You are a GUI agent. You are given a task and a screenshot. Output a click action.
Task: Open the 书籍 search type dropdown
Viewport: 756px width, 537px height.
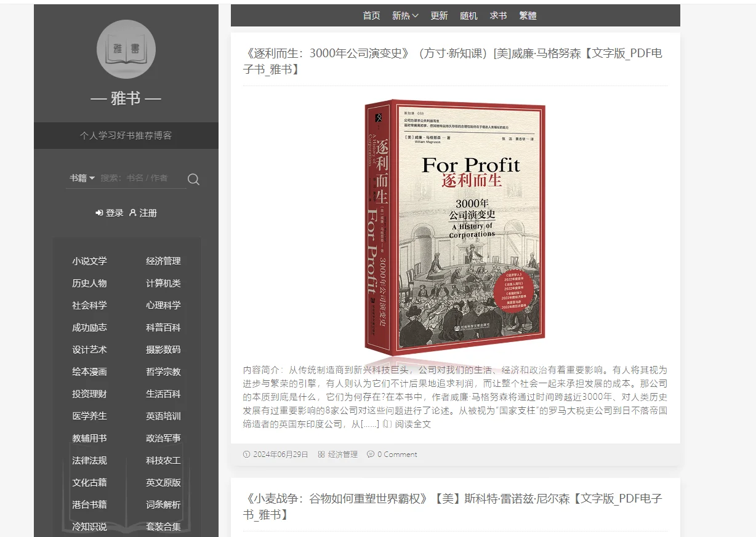click(82, 178)
